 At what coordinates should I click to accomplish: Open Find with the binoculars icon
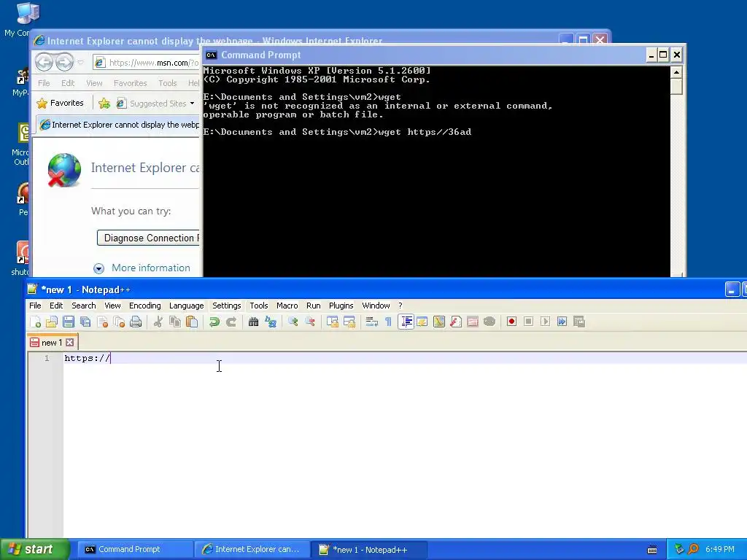click(x=253, y=322)
